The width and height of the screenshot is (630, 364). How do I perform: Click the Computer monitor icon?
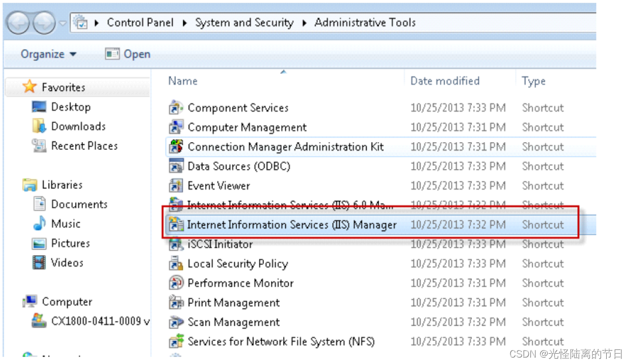click(30, 302)
